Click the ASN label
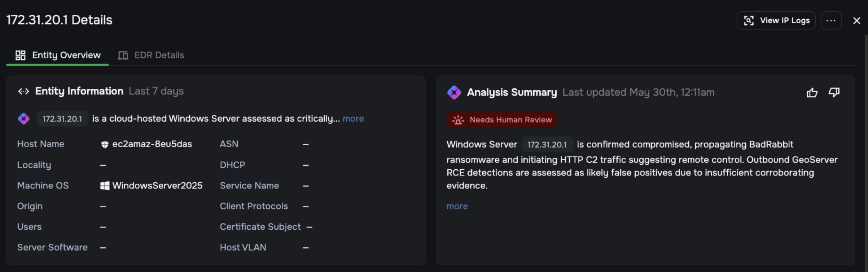The width and height of the screenshot is (868, 272). [x=229, y=144]
